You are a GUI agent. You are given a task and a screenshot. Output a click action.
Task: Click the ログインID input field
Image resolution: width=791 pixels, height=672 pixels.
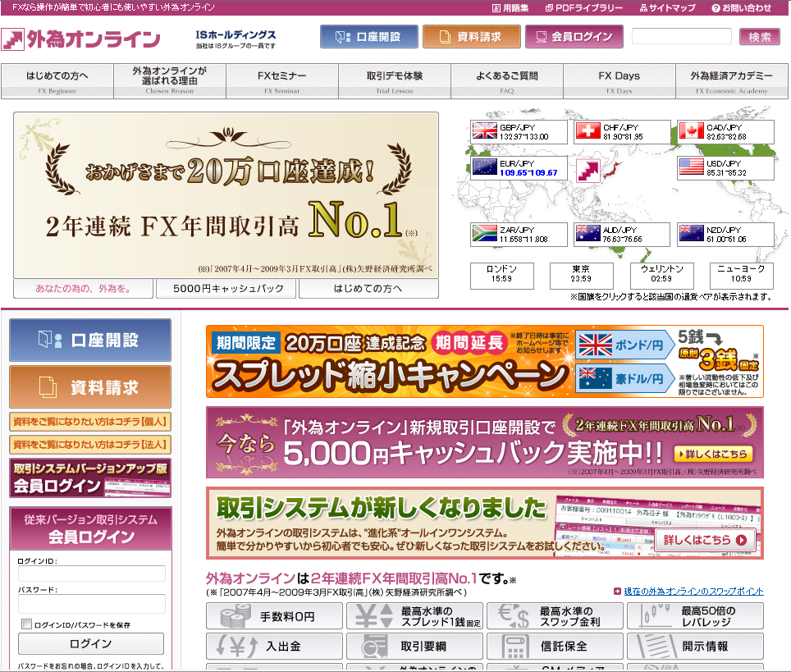pyautogui.click(x=92, y=574)
